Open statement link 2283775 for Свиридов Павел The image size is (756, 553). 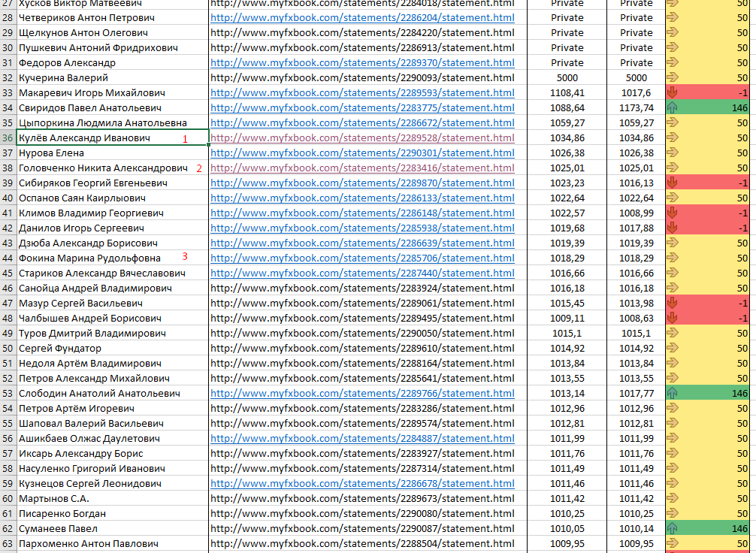pos(362,107)
